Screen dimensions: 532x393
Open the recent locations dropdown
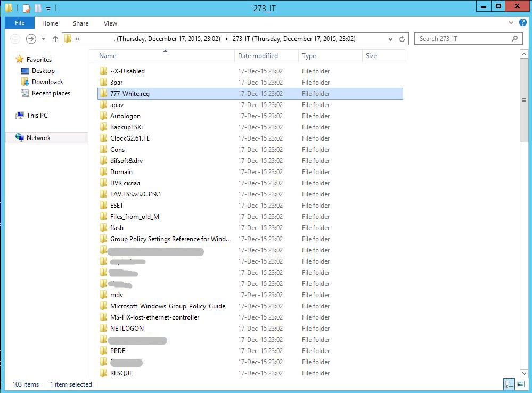point(43,39)
